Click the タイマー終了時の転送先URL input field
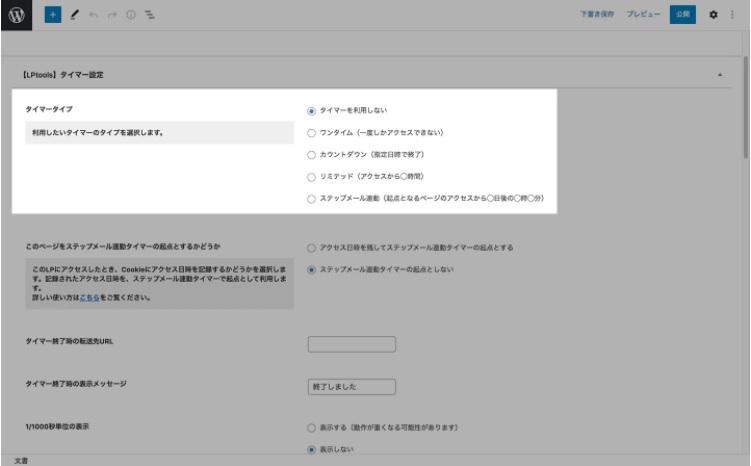The height and width of the screenshot is (466, 751). 352,344
